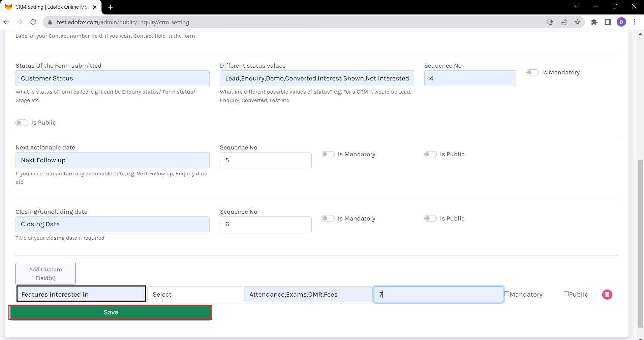Open the profile avatar D

click(621, 22)
